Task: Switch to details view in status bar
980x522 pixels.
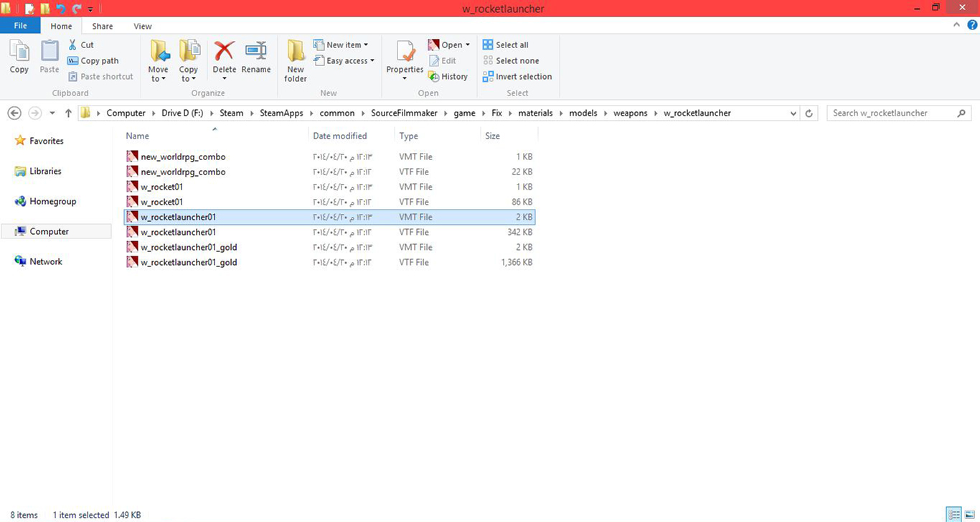Action: 953,515
